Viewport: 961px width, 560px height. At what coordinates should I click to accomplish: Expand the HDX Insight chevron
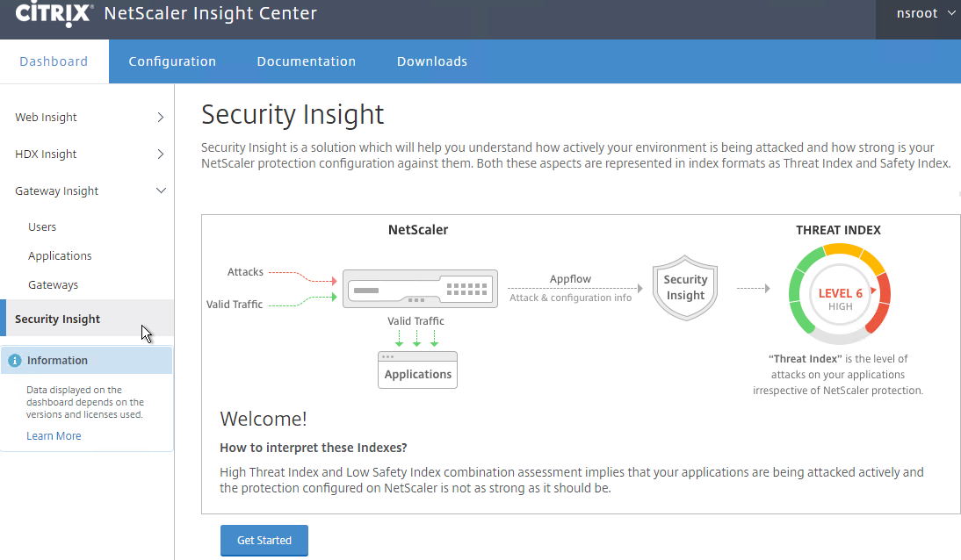pyautogui.click(x=161, y=154)
